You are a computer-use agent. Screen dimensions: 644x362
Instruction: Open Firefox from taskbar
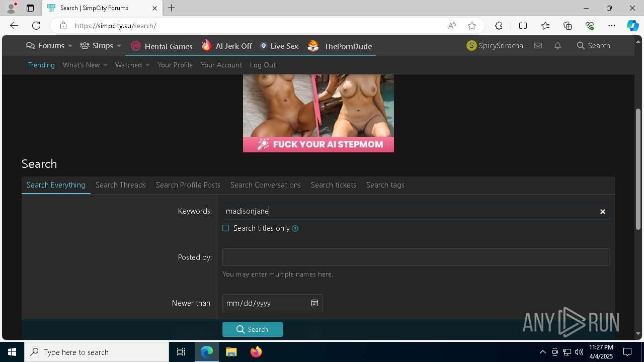coord(256,352)
